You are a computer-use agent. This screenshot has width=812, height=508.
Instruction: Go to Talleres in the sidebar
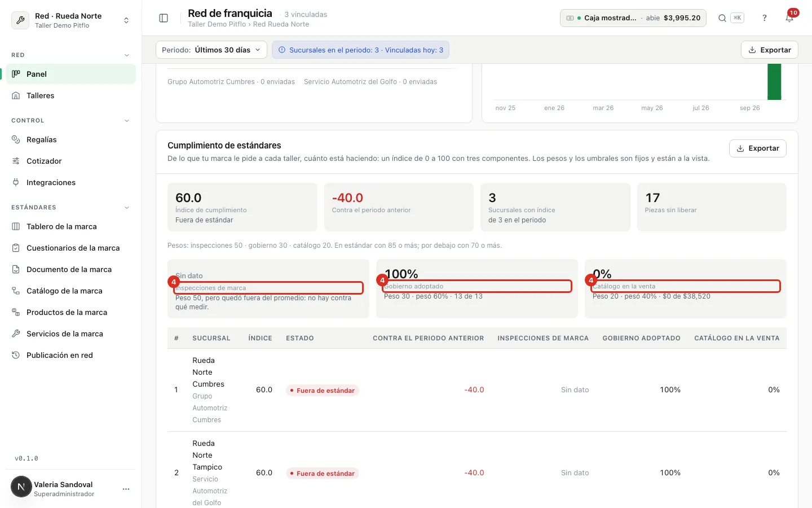click(71, 95)
